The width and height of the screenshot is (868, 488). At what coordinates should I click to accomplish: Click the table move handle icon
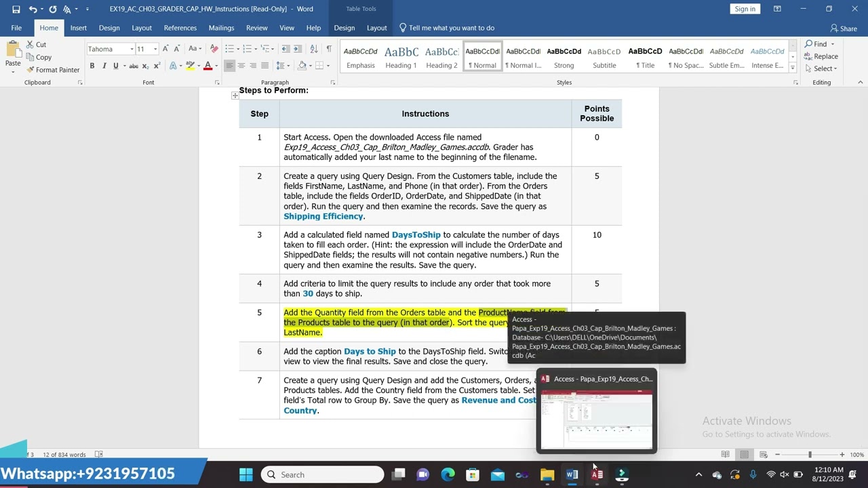(235, 96)
